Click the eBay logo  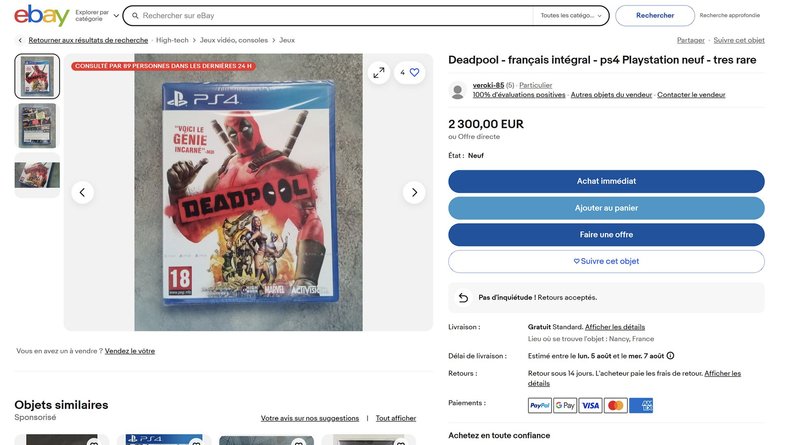click(x=41, y=16)
